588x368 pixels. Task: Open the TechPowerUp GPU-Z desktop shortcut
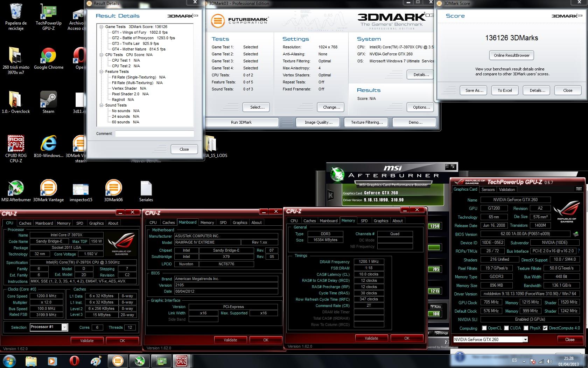pos(48,16)
